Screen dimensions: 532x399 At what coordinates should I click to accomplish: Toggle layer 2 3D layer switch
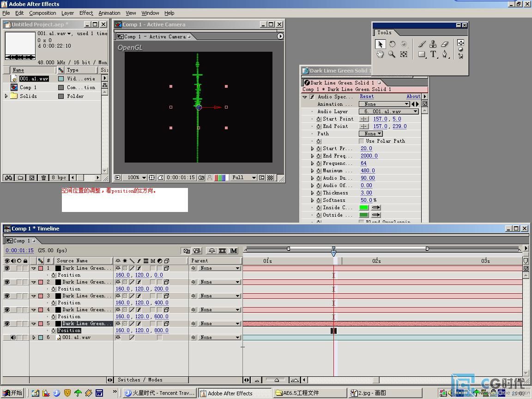point(167,282)
